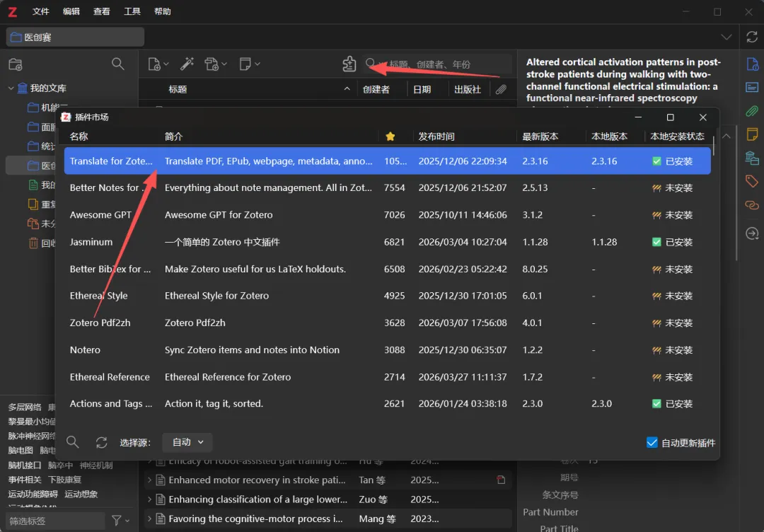Image resolution: width=764 pixels, height=532 pixels.
Task: Click installed status of Jasminum plugin
Action: 672,242
